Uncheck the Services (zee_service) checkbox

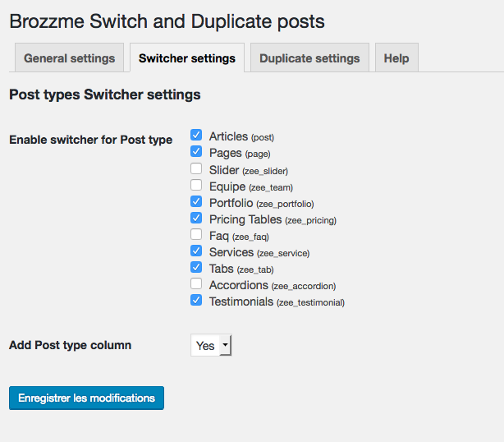(196, 251)
